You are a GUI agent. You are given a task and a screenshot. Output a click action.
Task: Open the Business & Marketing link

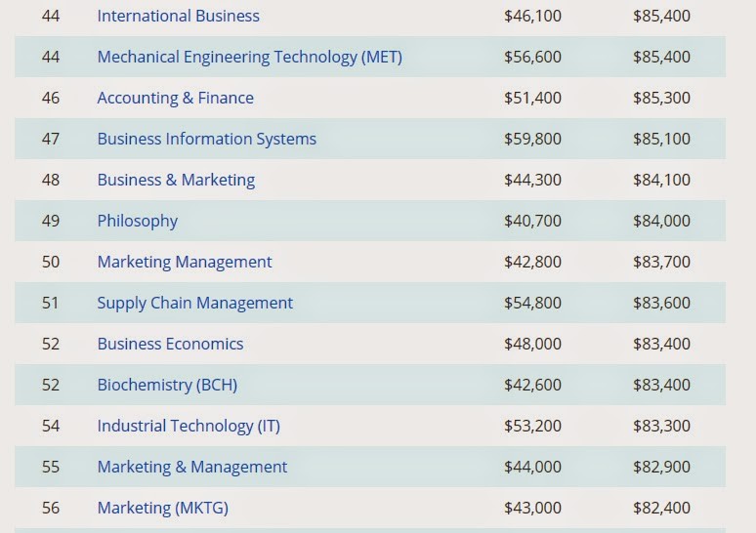[176, 180]
